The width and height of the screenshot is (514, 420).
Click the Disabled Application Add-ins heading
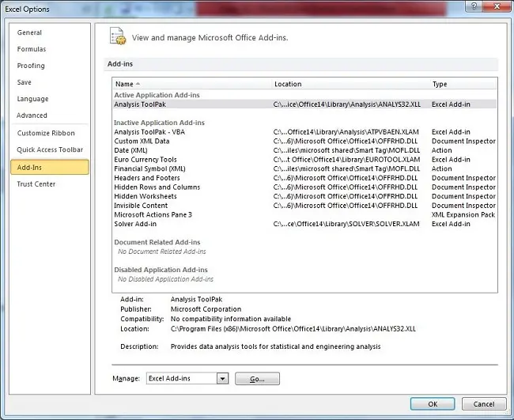point(161,270)
